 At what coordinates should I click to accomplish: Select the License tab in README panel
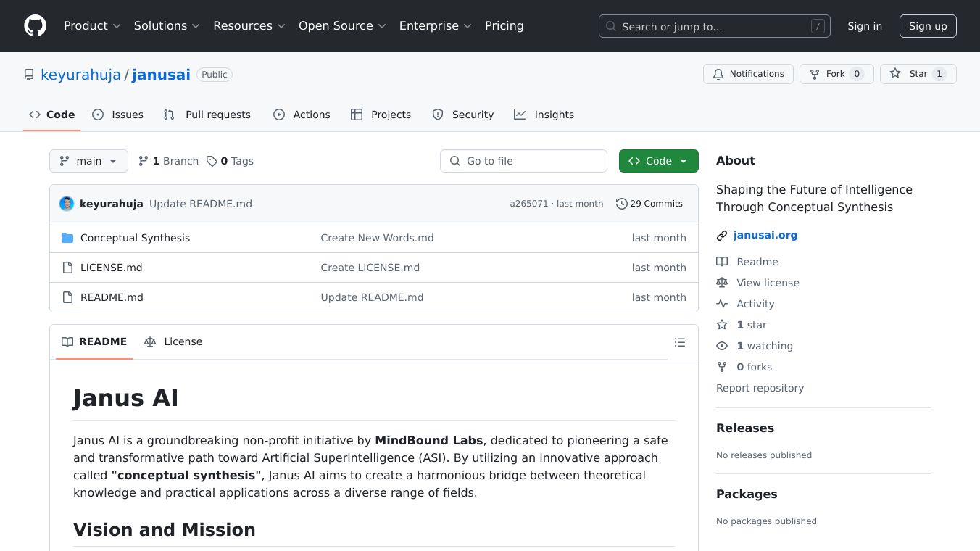point(173,341)
